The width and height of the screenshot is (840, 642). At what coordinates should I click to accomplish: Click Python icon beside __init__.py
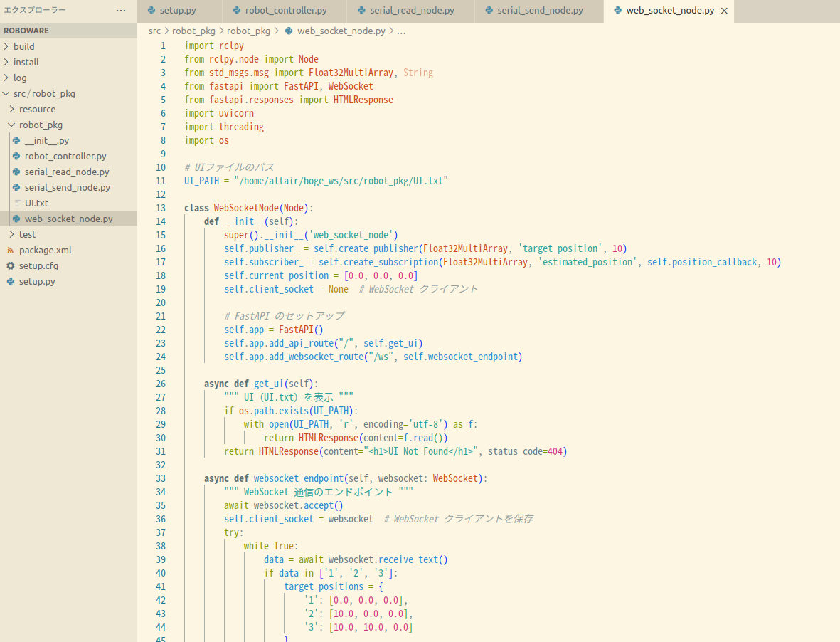pyautogui.click(x=16, y=140)
